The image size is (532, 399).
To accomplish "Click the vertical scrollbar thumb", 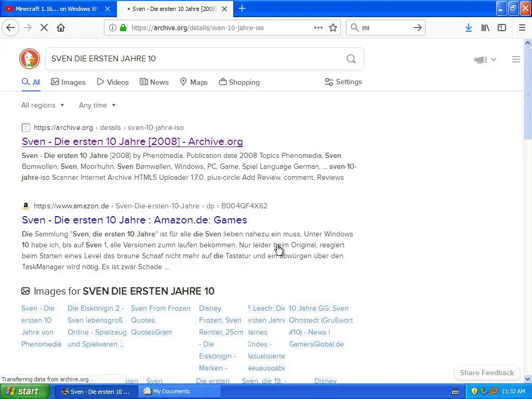I will [527, 93].
